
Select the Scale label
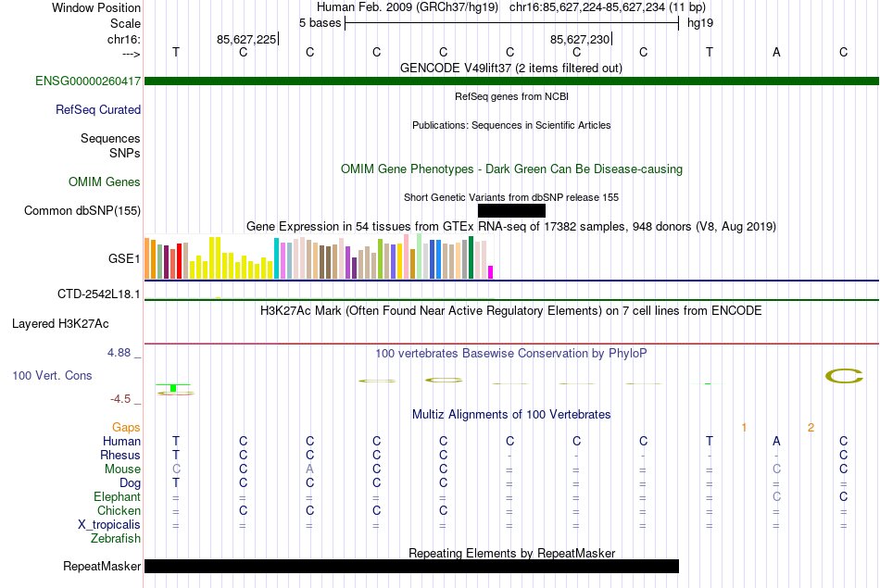[x=125, y=23]
